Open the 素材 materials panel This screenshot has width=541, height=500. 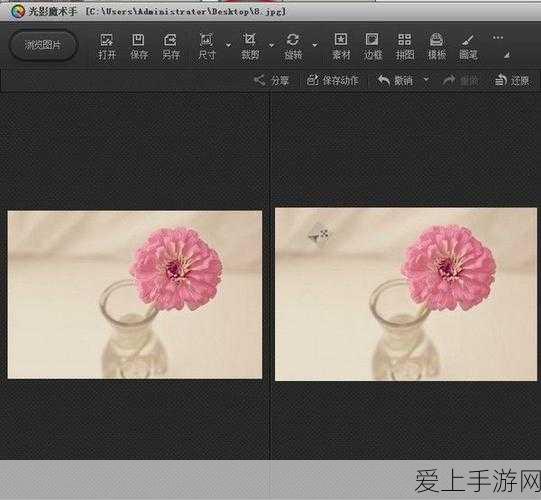341,47
